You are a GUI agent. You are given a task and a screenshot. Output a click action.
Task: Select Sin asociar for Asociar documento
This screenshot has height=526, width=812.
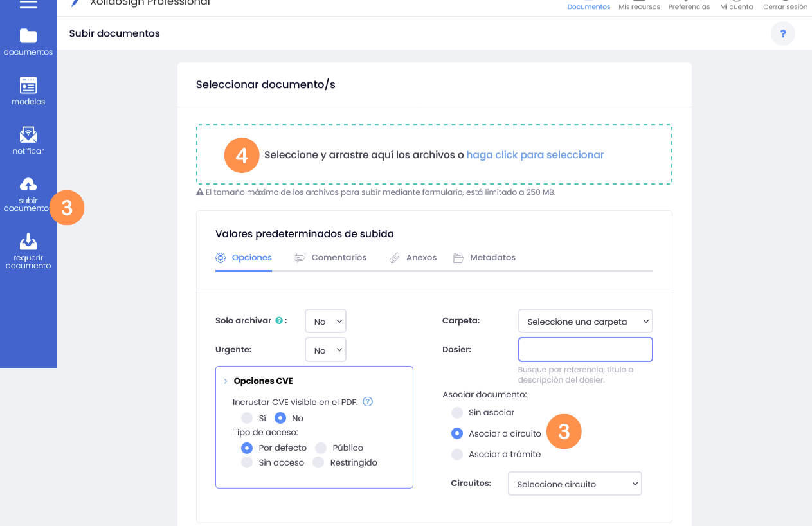tap(457, 412)
